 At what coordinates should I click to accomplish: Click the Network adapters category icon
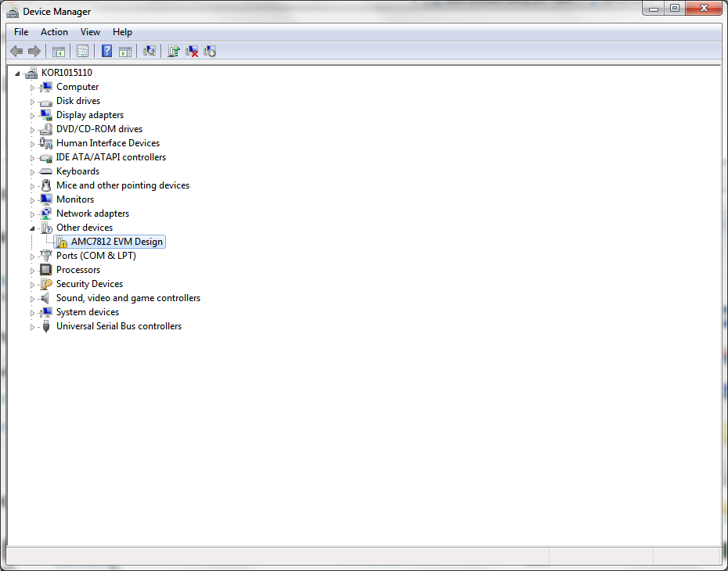pyautogui.click(x=46, y=214)
